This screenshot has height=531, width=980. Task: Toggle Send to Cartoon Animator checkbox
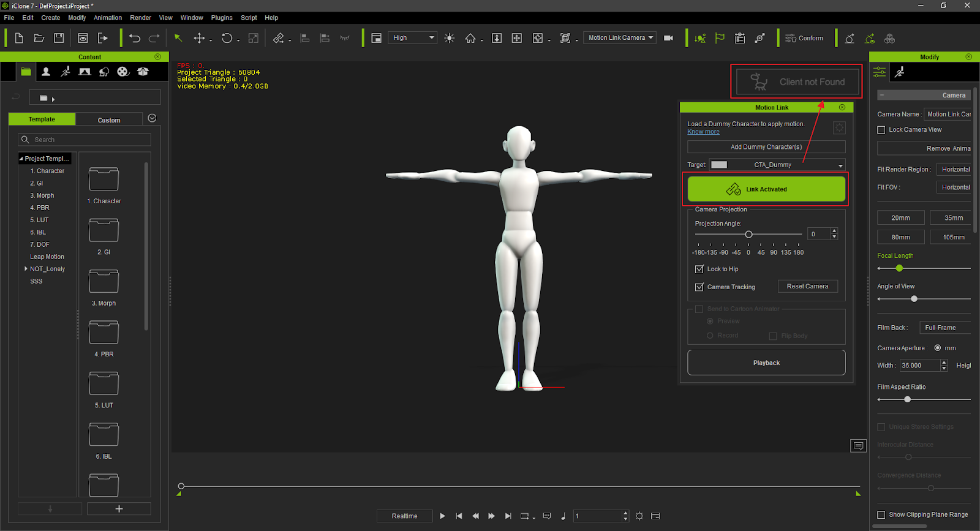click(699, 309)
